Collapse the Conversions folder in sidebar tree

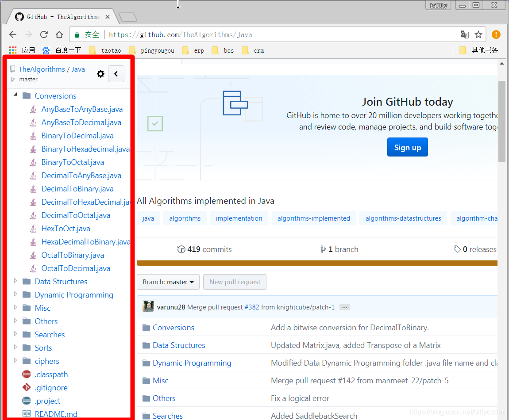15,94
